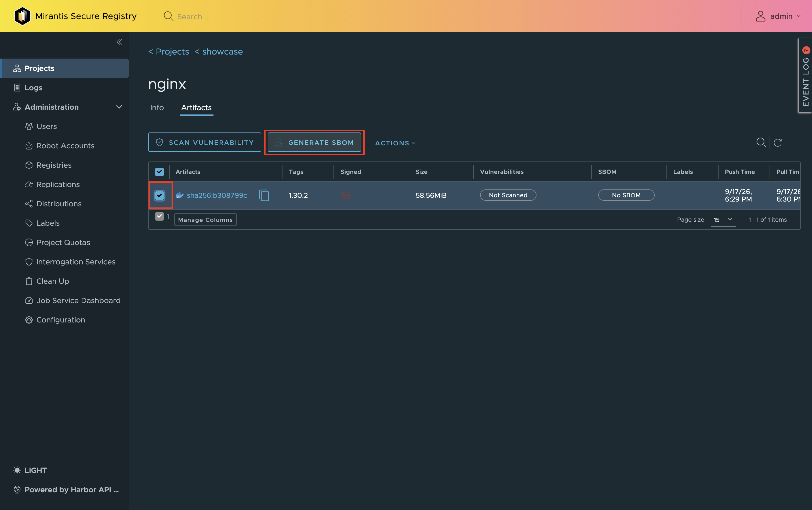Open Users in Administration

[x=46, y=127]
